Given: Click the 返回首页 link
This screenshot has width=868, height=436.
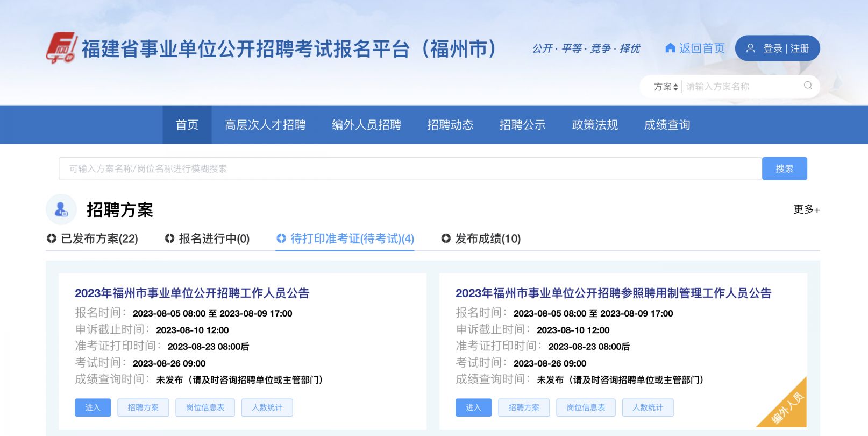Looking at the screenshot, I should pos(695,48).
